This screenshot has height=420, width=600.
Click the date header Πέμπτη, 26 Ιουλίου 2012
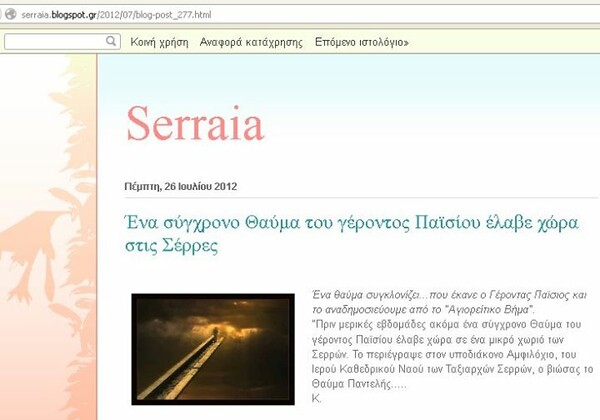[180, 186]
